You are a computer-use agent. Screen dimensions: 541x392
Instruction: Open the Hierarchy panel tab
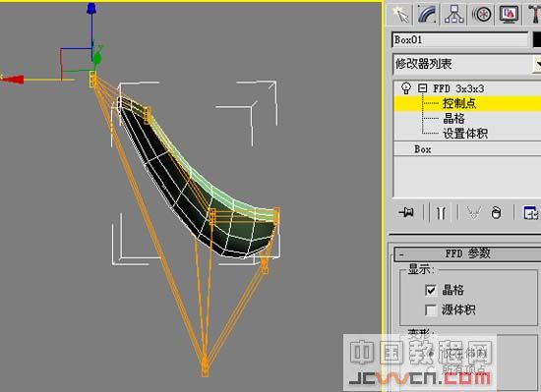coord(454,14)
